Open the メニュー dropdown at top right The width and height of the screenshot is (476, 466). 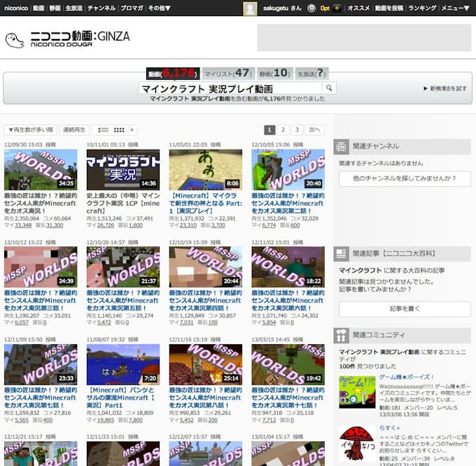[455, 8]
